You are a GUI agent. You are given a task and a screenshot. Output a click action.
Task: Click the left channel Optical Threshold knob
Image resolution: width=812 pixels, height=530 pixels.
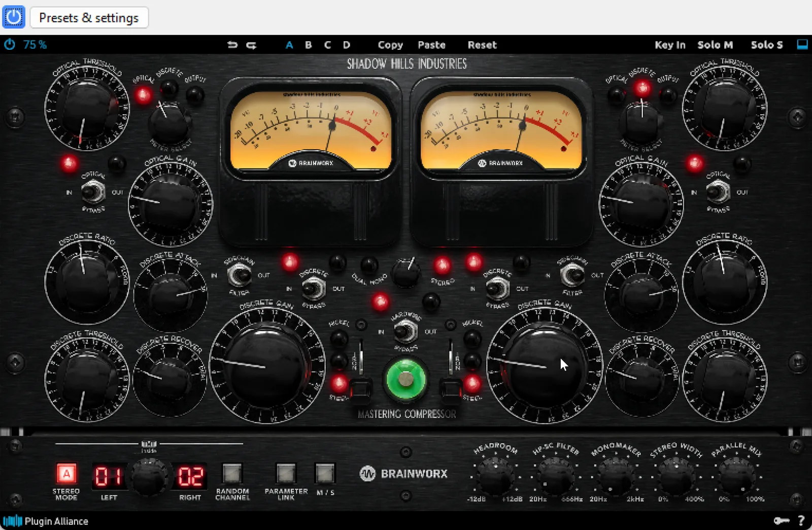coord(87,109)
